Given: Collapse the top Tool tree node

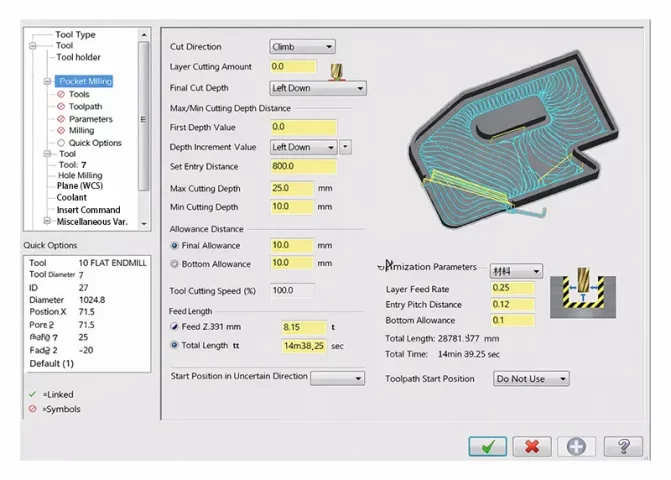Looking at the screenshot, I should tap(33, 46).
